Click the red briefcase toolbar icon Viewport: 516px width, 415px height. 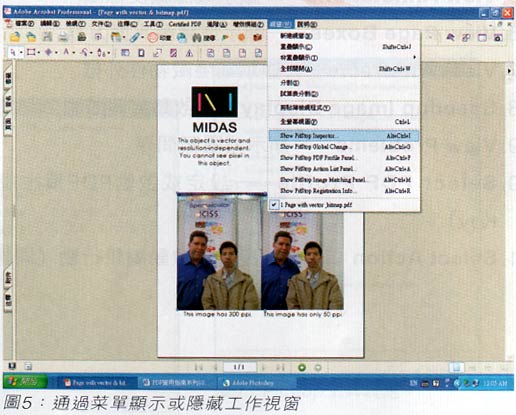point(257,37)
